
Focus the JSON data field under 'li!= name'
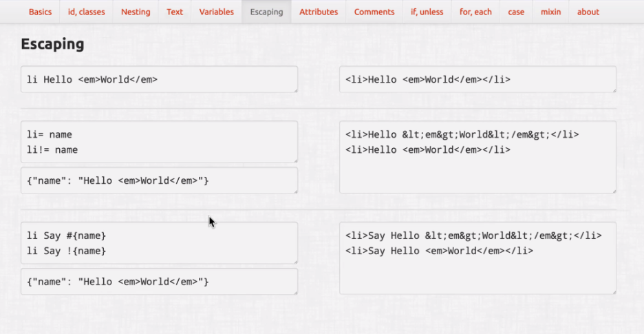(x=160, y=180)
